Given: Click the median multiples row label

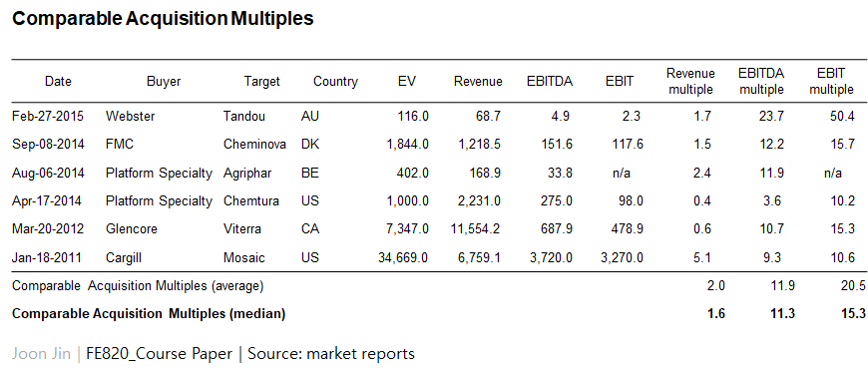Looking at the screenshot, I should pyautogui.click(x=149, y=314).
